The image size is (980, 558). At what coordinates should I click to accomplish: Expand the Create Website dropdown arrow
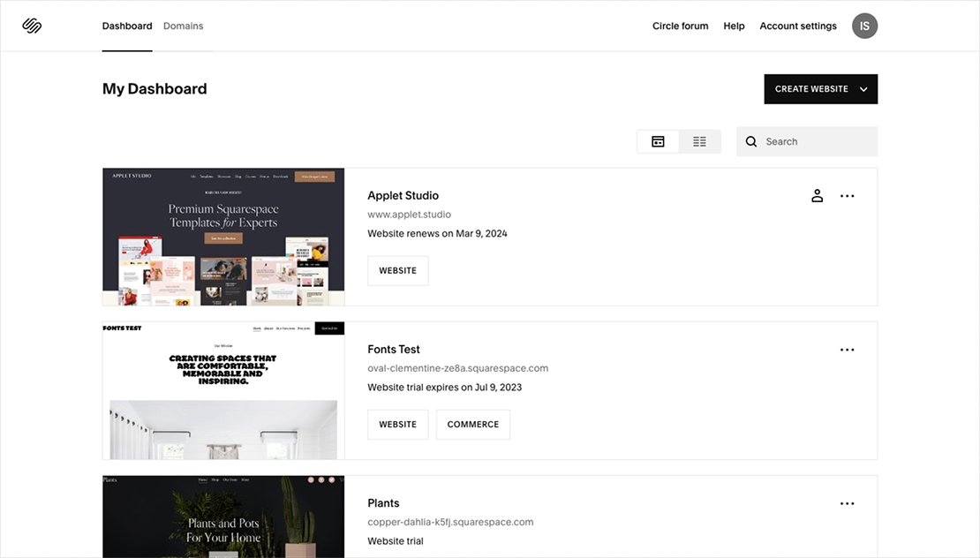[x=863, y=88]
